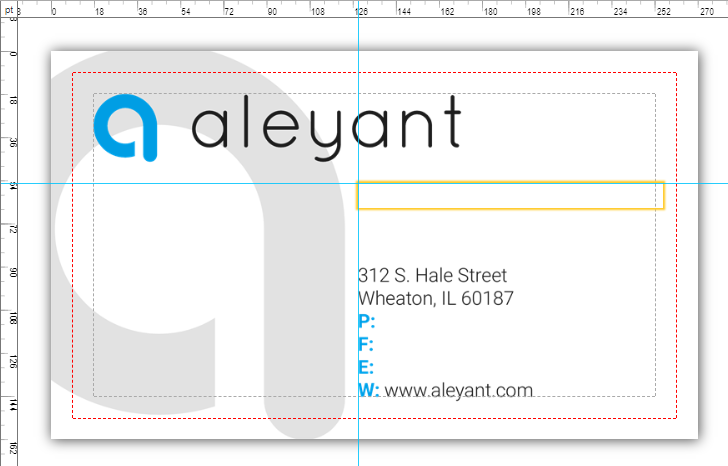The width and height of the screenshot is (728, 466).
Task: Click the 54 mark on the vertical ruler
Action: click(x=13, y=186)
